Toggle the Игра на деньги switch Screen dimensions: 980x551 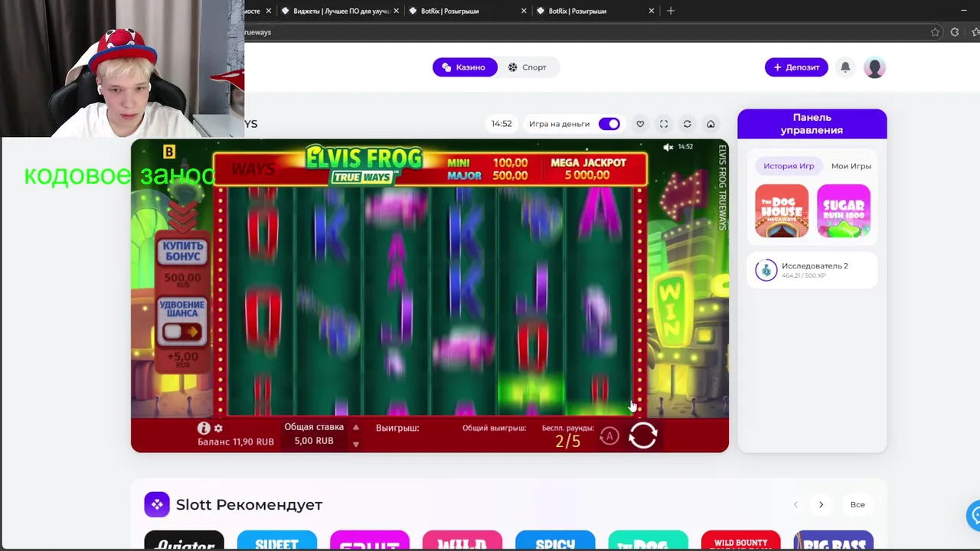pos(609,124)
